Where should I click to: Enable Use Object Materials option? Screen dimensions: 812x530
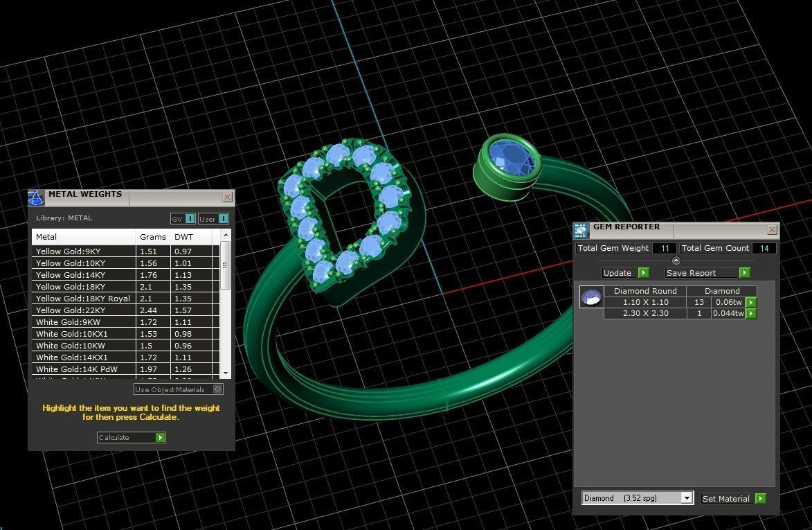[217, 389]
